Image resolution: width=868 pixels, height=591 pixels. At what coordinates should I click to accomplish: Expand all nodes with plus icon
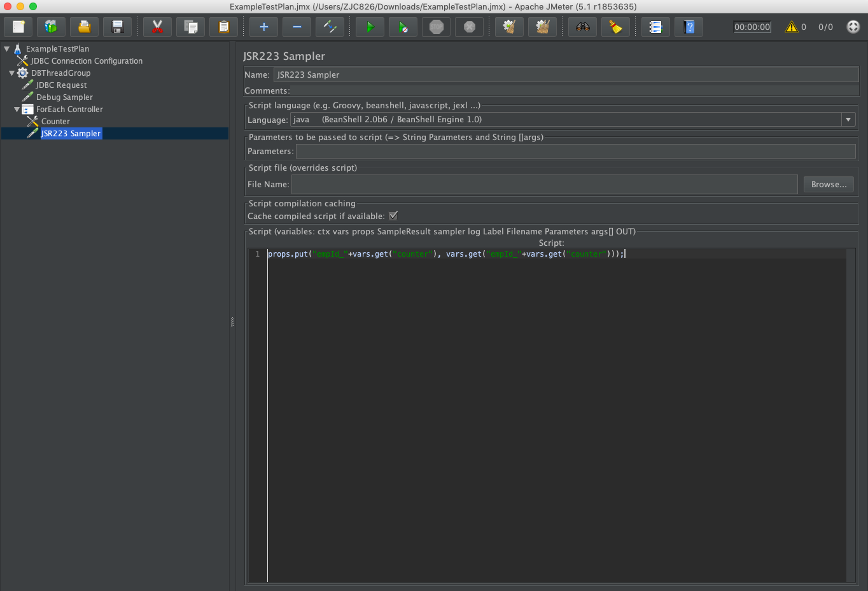pyautogui.click(x=264, y=27)
